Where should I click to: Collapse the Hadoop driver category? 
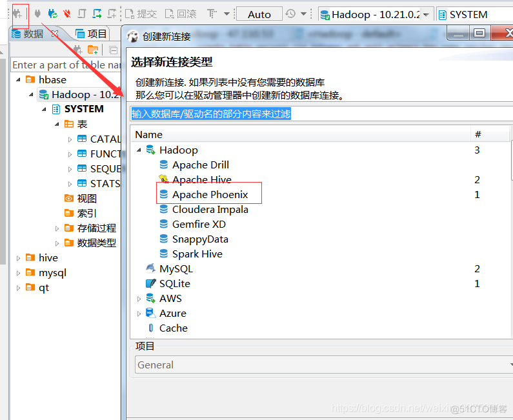(139, 150)
